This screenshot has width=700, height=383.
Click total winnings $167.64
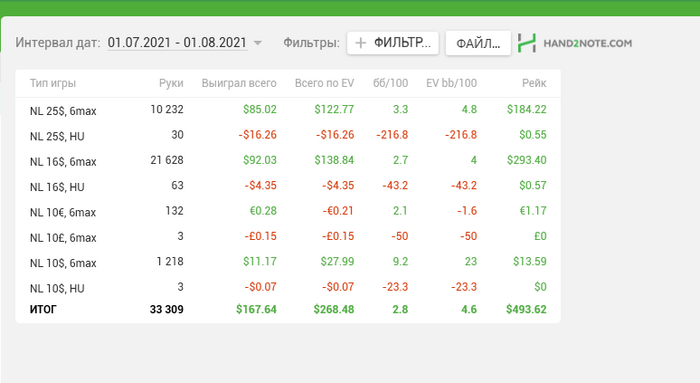[x=256, y=309]
